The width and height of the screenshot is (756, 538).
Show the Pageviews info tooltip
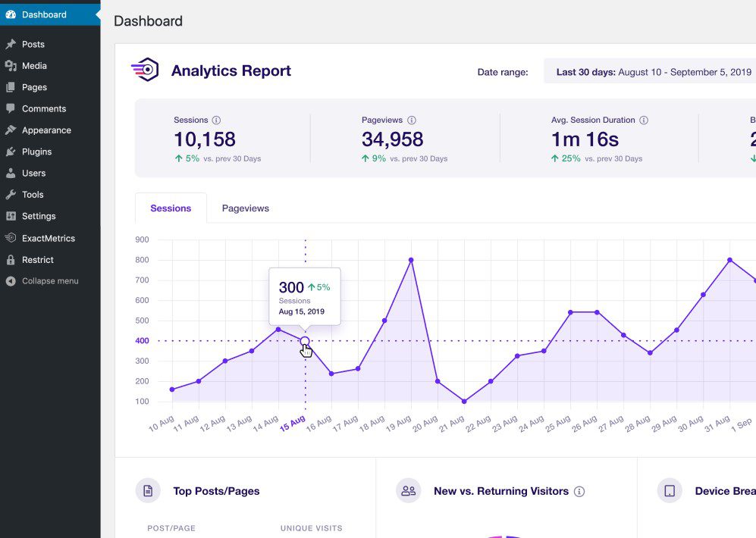(410, 120)
